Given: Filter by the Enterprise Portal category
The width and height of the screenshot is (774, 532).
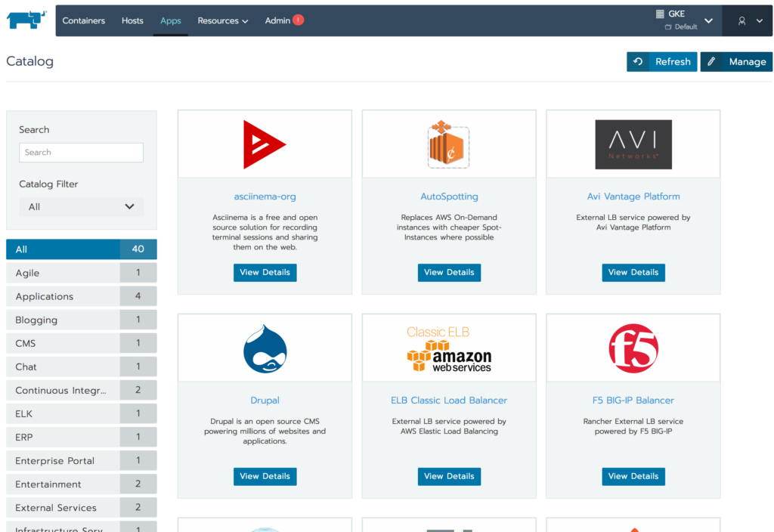Looking at the screenshot, I should [x=82, y=460].
